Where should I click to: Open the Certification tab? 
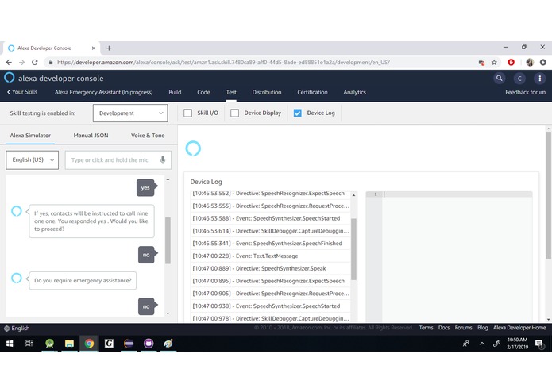click(312, 92)
